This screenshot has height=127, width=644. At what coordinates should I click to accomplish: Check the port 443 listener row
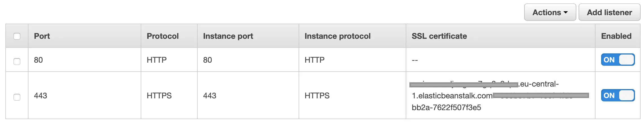(x=17, y=97)
